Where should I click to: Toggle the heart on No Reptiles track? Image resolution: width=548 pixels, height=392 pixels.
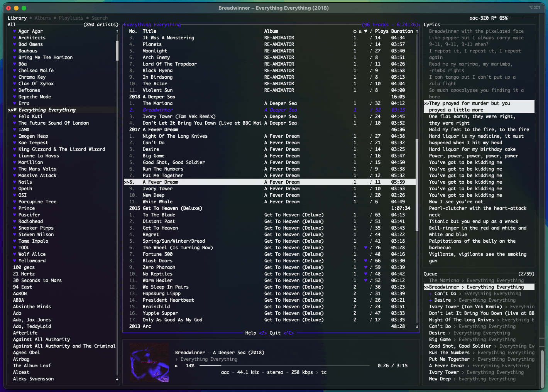pos(365,274)
